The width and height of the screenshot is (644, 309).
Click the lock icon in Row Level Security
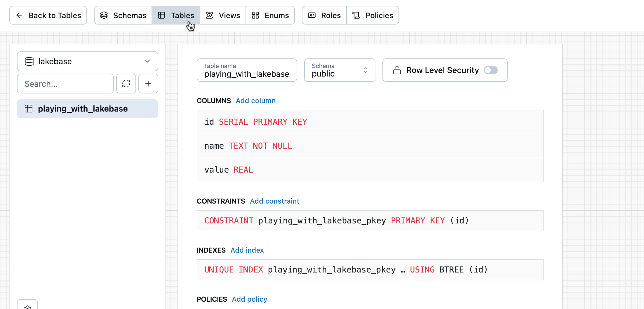397,70
